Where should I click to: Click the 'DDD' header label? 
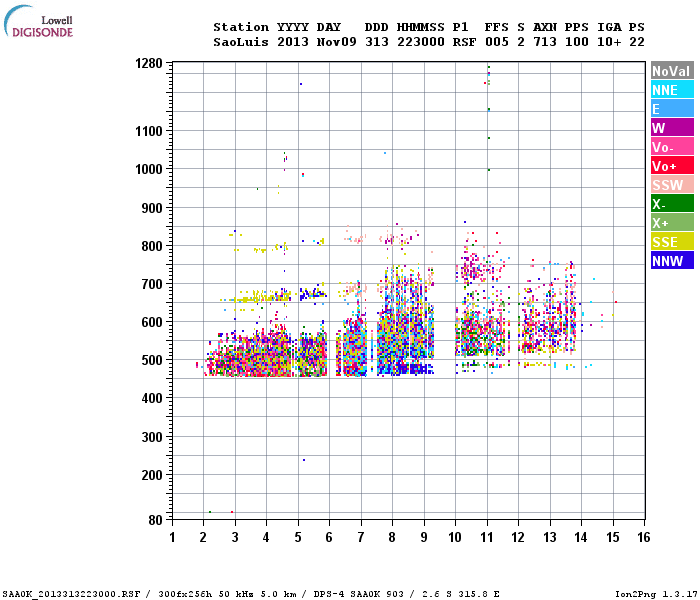tap(377, 27)
